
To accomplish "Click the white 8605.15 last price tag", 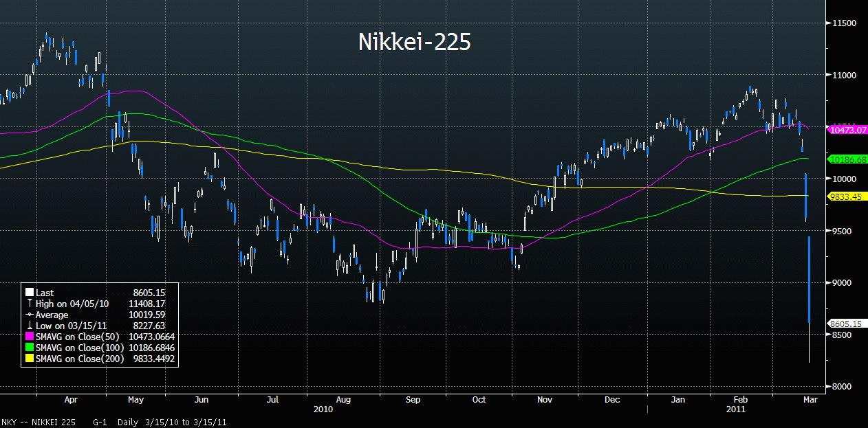I will (x=845, y=324).
